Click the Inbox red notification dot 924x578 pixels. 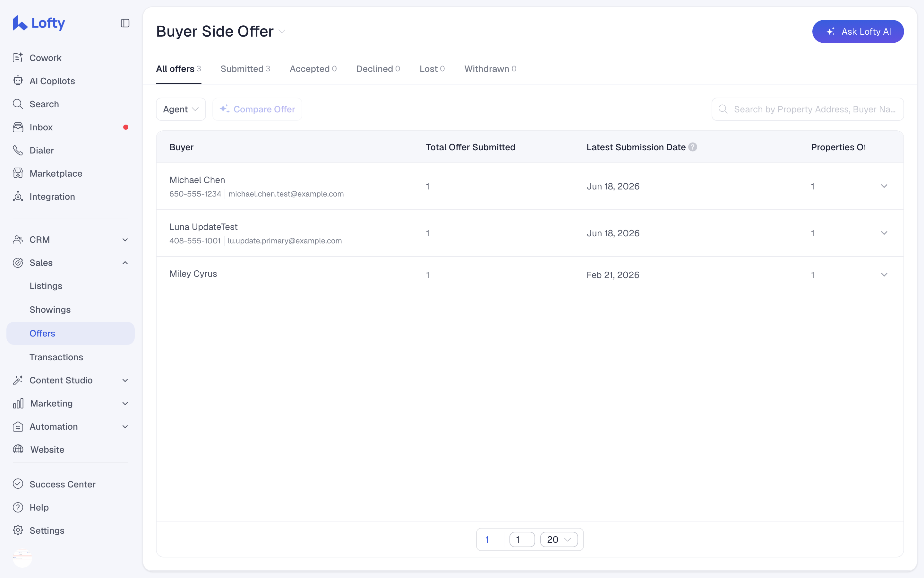[126, 127]
